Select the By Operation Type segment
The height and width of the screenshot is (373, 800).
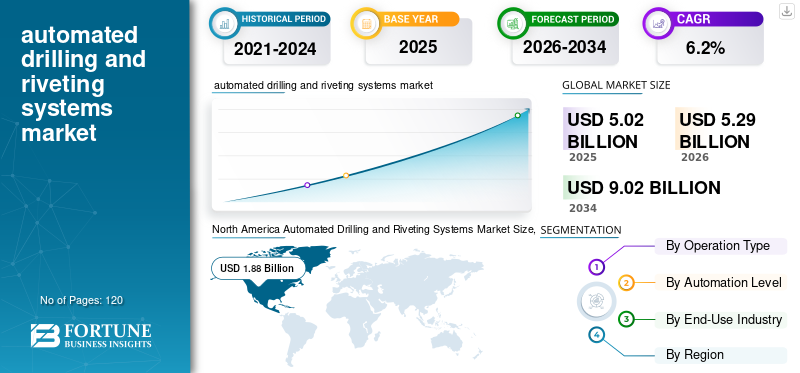click(720, 246)
